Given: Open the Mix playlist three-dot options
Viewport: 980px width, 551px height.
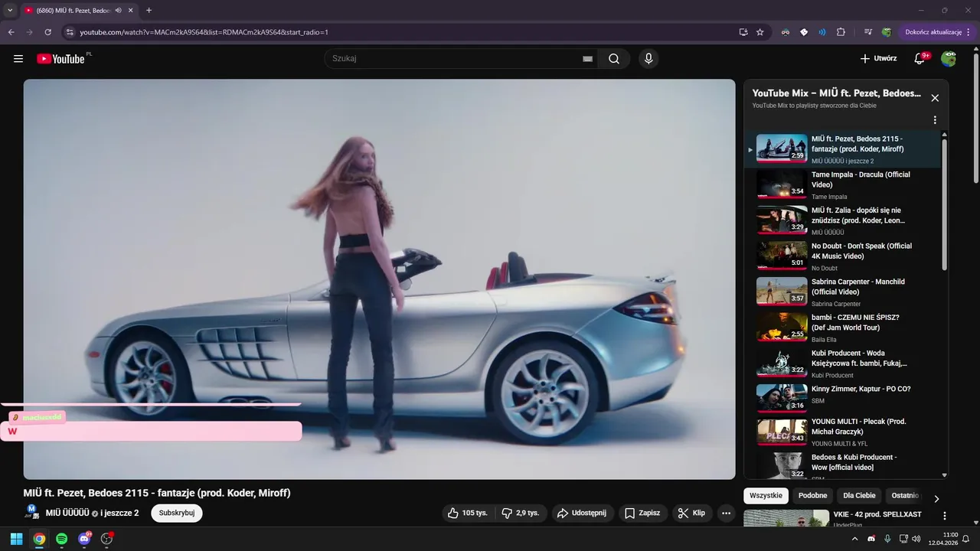Looking at the screenshot, I should click(x=935, y=120).
